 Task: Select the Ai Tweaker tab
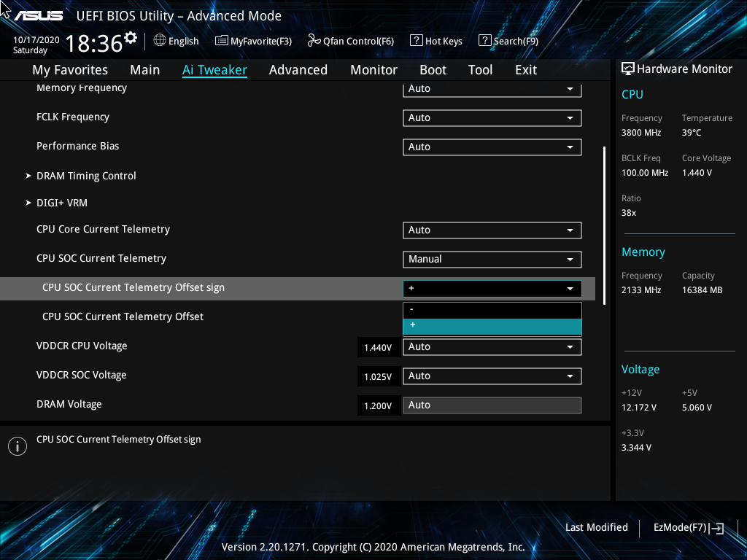pyautogui.click(x=214, y=70)
